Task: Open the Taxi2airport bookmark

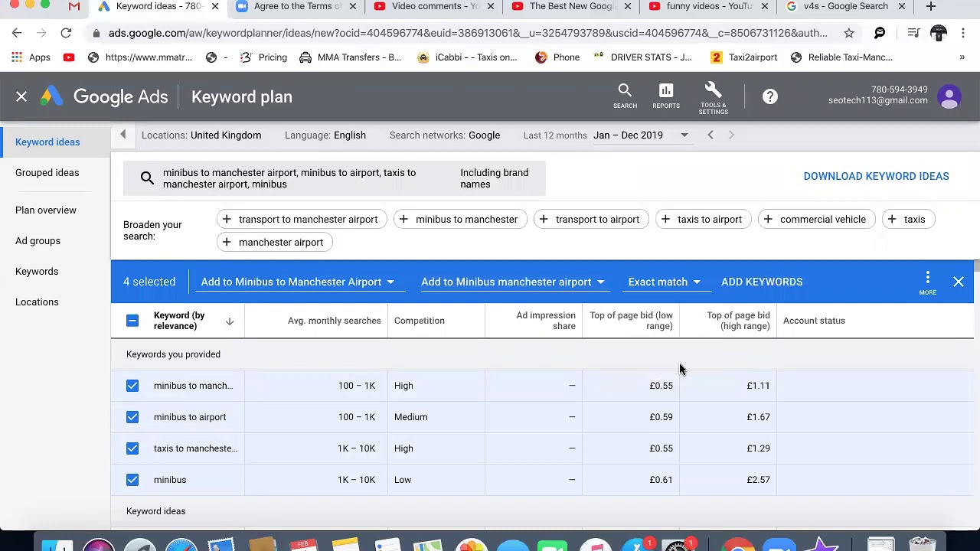Action: [x=743, y=57]
